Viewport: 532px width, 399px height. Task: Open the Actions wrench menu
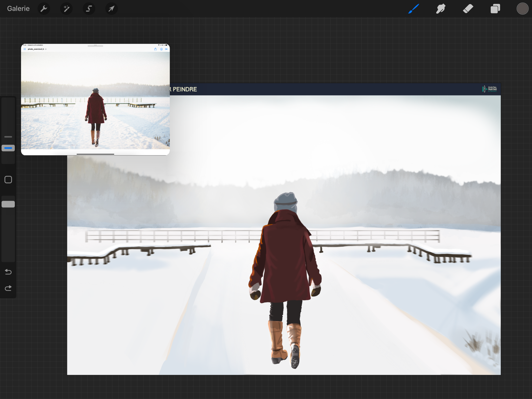coord(44,9)
